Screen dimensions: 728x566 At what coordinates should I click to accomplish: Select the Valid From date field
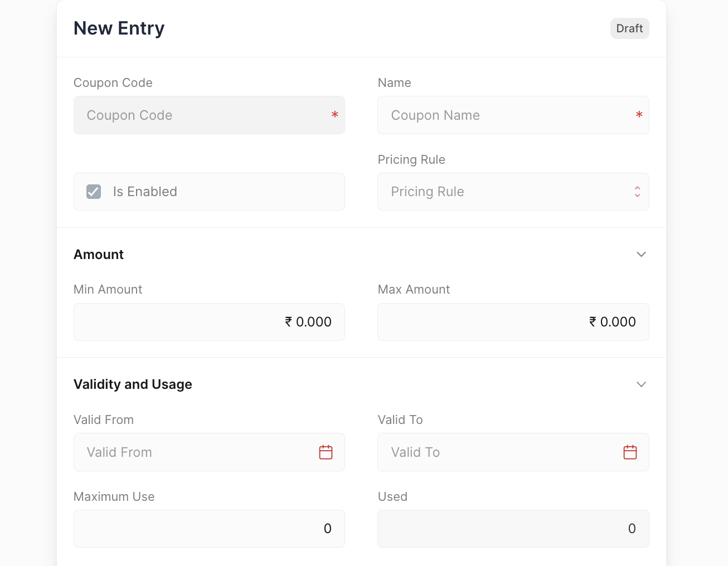(x=210, y=452)
